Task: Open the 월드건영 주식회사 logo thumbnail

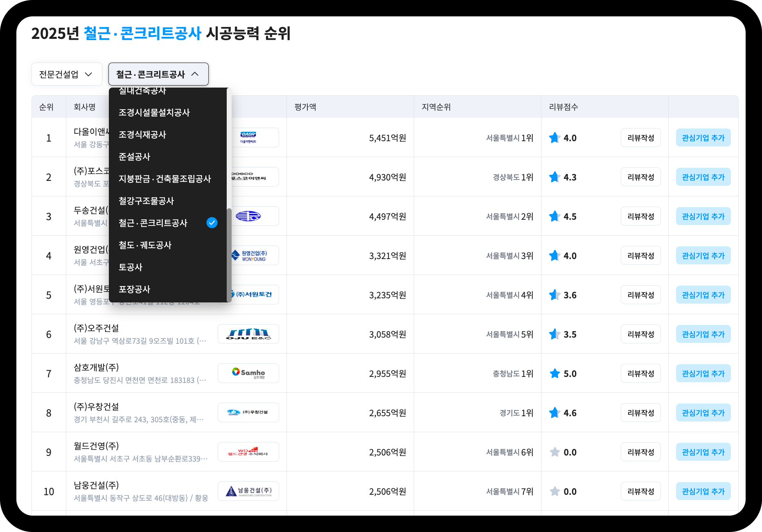Action: (x=248, y=452)
